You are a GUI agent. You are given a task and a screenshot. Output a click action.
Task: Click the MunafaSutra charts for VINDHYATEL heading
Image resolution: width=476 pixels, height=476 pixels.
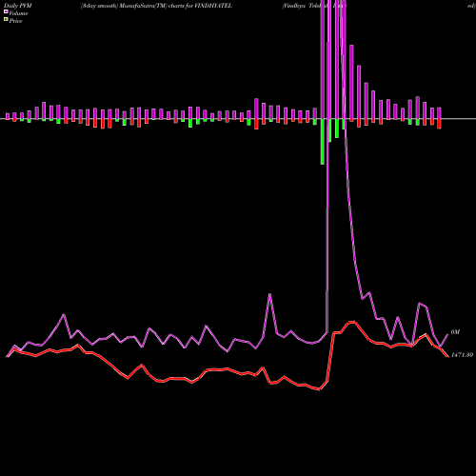coord(156,6)
